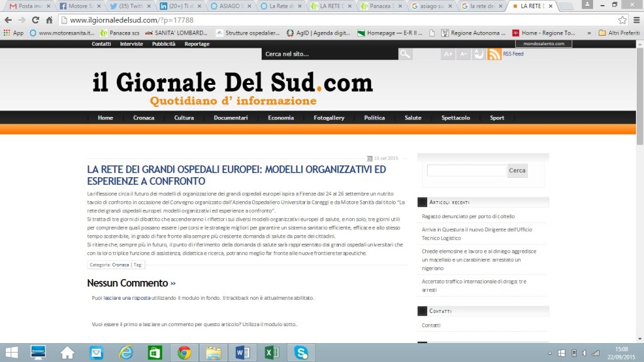This screenshot has width=644, height=362.
Task: Open the Spettacolo menu item
Action: point(455,118)
